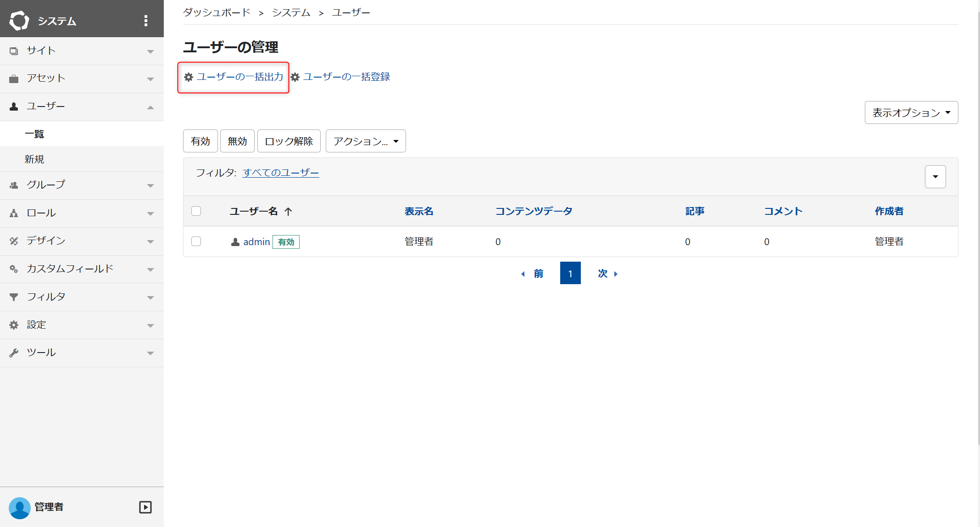Open the admin user link
Viewport: 980px width, 527px height.
click(256, 242)
